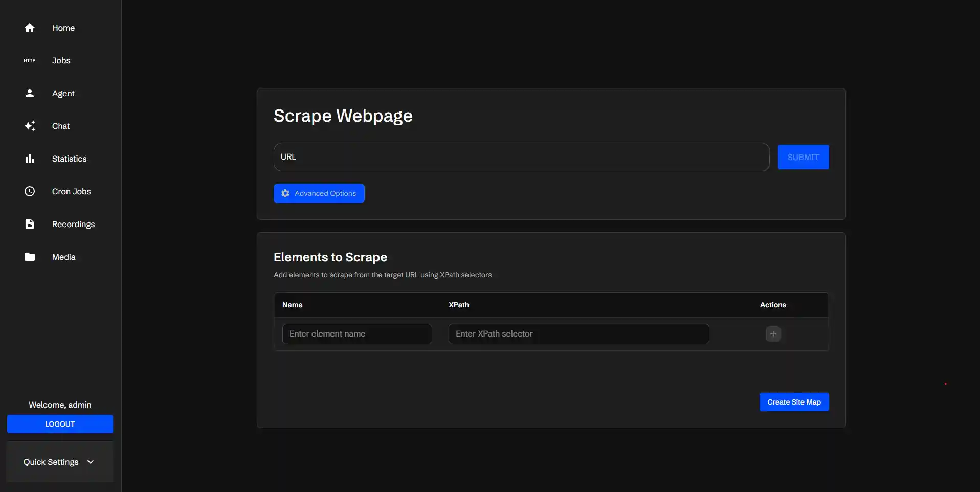Open Chat via the sparkles icon
The height and width of the screenshot is (492, 980).
(x=29, y=125)
